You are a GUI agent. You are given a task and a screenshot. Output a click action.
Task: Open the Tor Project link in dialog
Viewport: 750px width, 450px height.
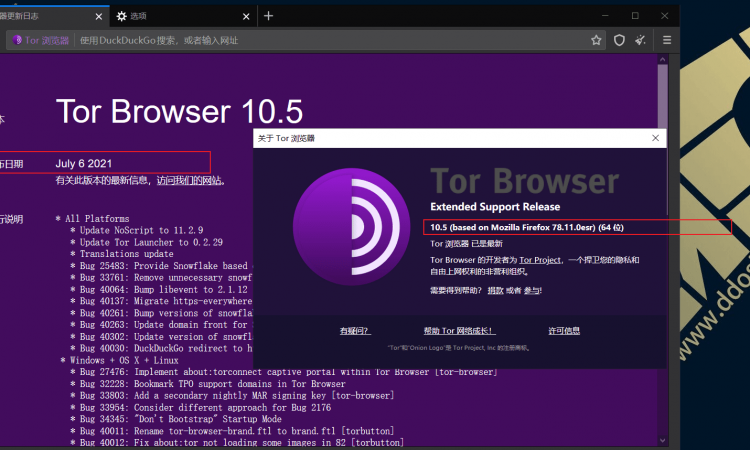[x=540, y=260]
